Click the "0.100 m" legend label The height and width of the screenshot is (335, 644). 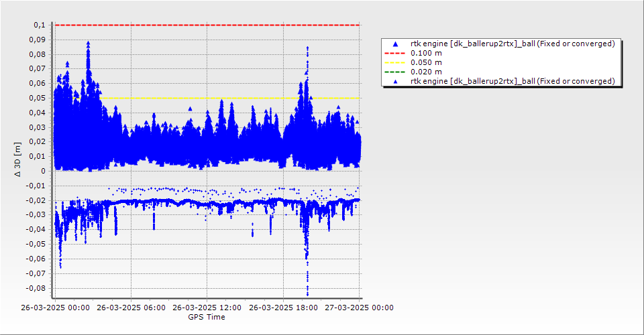click(426, 53)
